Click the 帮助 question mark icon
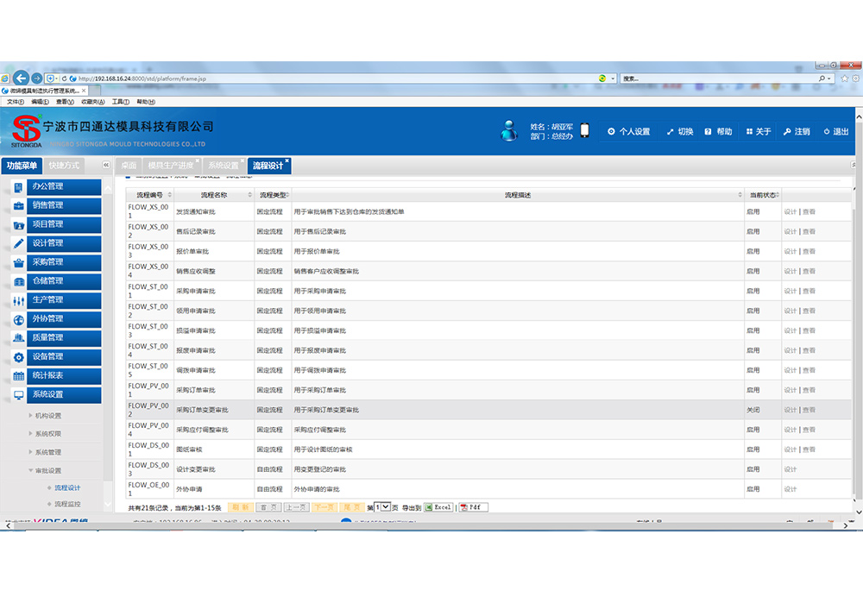The width and height of the screenshot is (863, 616). coord(708,132)
